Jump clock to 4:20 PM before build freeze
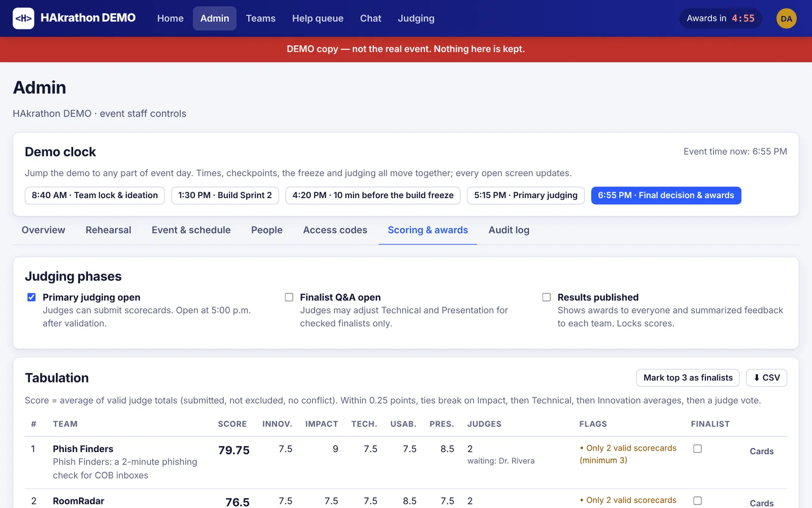 (373, 196)
